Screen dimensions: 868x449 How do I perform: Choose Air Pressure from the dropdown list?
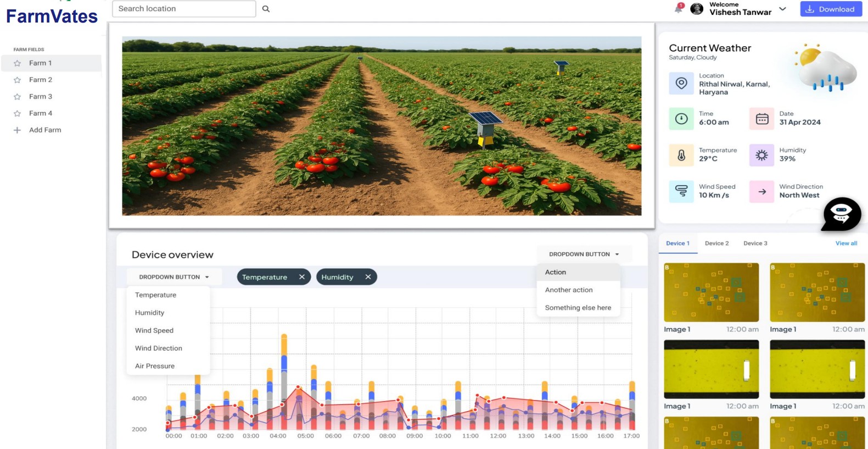(x=155, y=366)
